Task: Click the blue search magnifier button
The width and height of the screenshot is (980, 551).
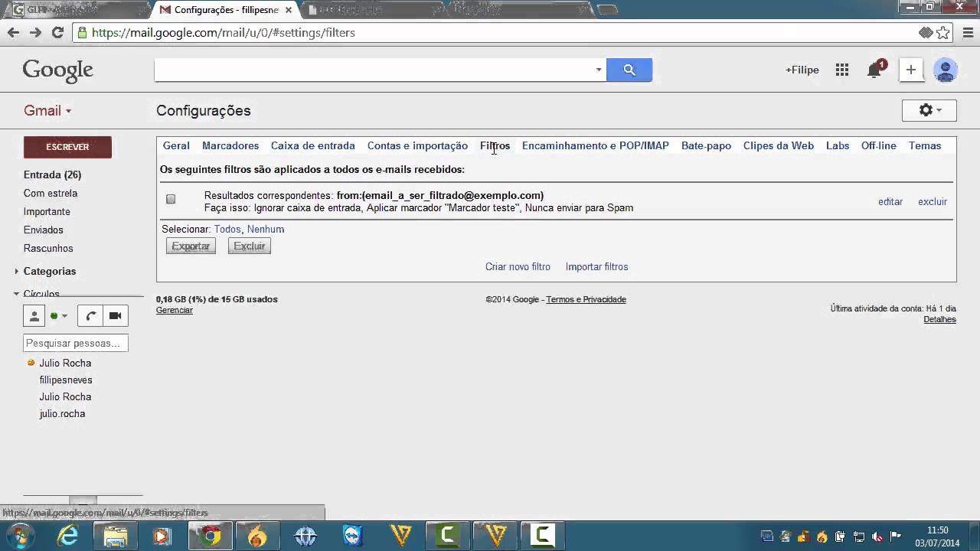Action: coord(629,70)
